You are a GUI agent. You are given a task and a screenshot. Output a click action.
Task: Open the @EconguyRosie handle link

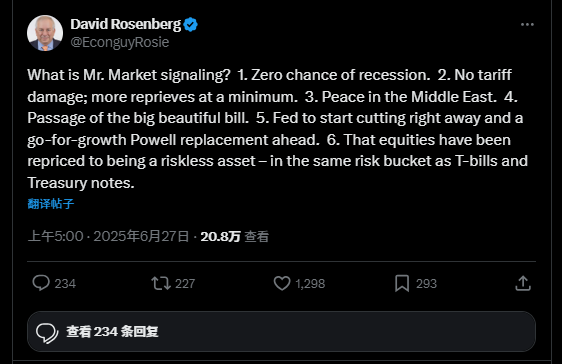[120, 42]
